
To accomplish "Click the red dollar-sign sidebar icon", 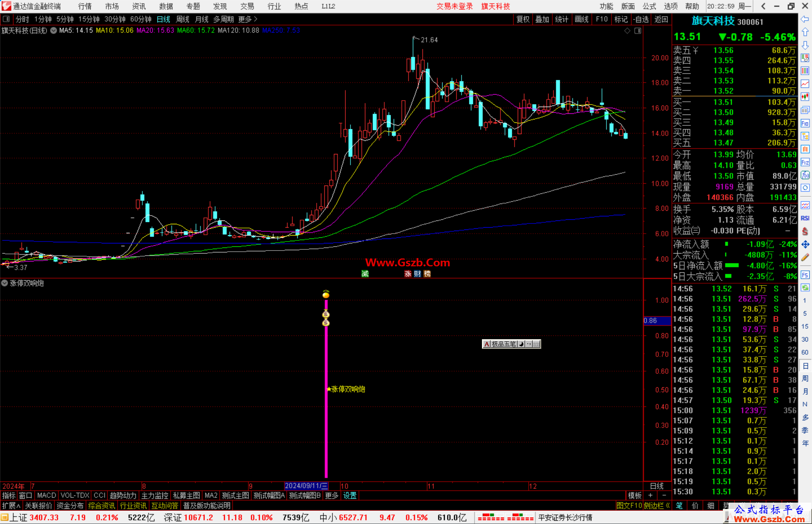I will (805, 231).
